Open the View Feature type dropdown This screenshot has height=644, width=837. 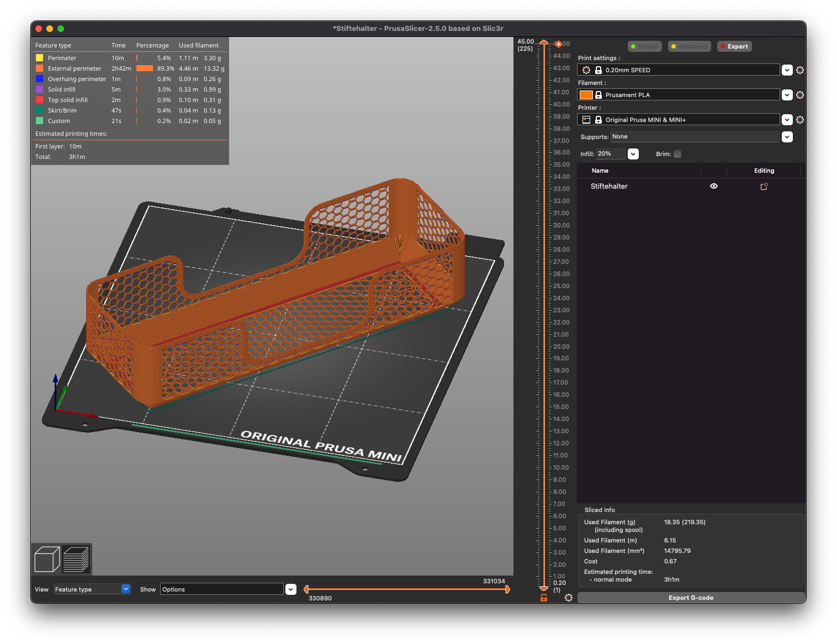pyautogui.click(x=125, y=589)
